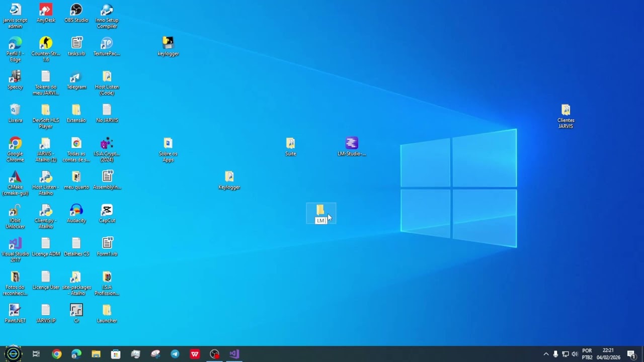Select the Perfil 1 - Edge shortcut

click(x=15, y=49)
